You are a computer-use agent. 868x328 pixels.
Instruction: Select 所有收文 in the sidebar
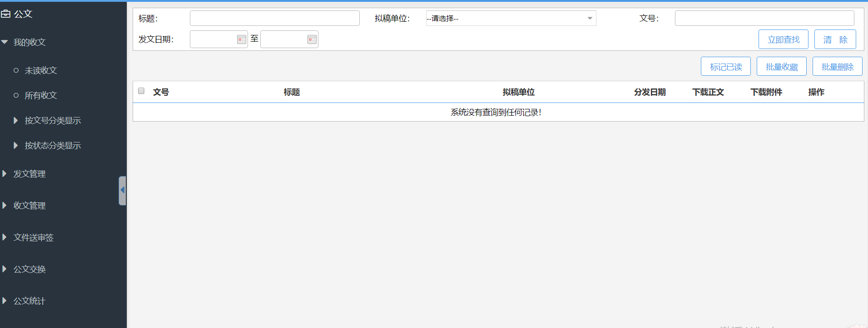tap(40, 96)
